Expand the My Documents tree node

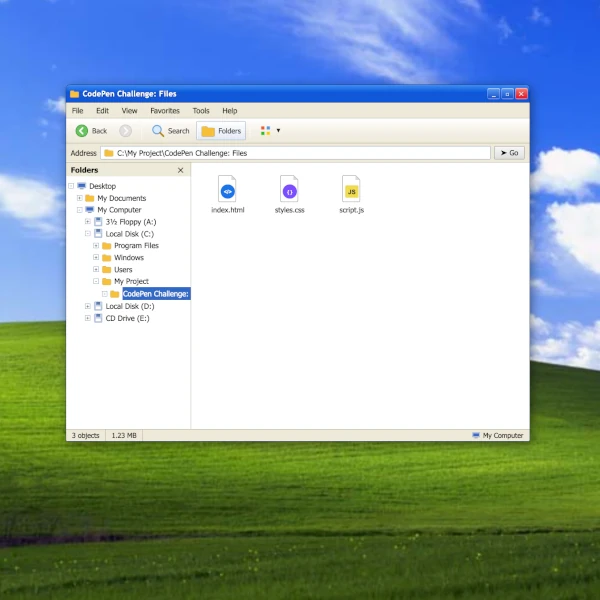coord(80,198)
